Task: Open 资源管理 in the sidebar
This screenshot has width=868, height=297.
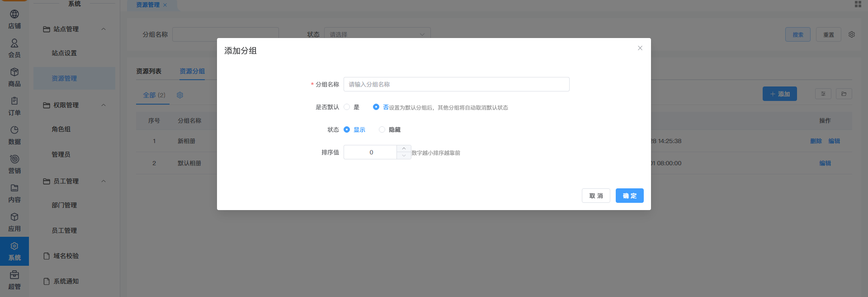Action: pyautogui.click(x=74, y=78)
